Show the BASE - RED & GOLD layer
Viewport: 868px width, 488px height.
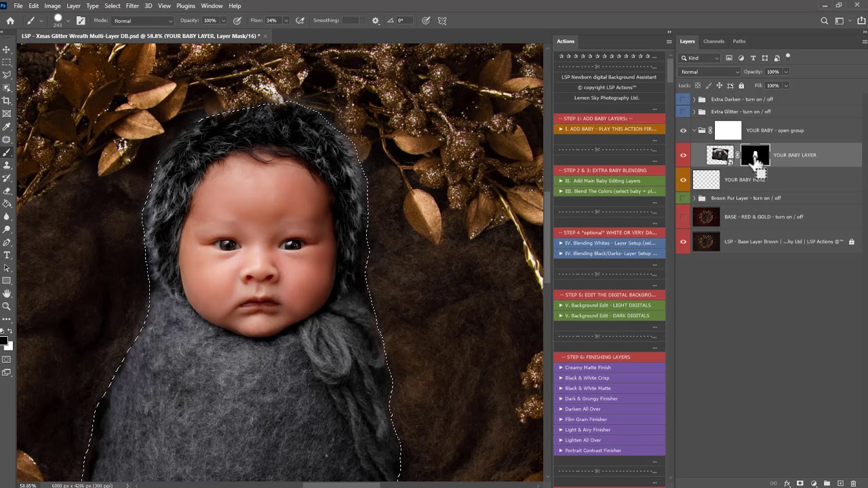point(684,217)
